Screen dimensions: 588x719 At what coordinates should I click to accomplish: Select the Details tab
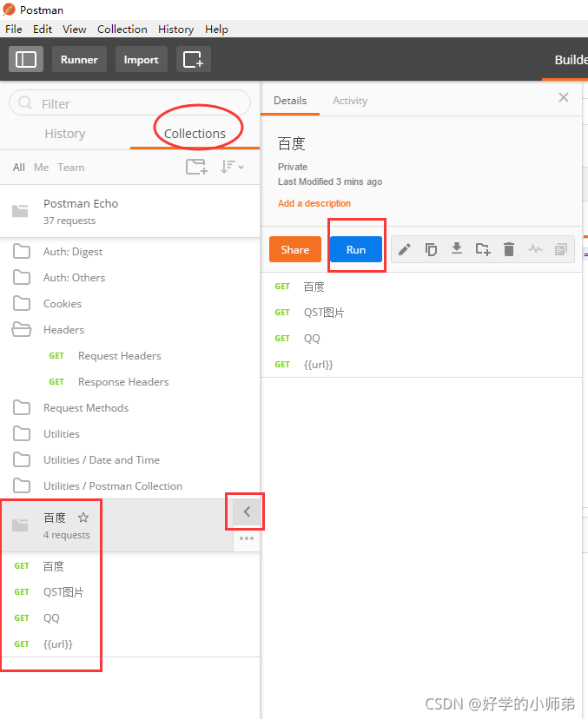pyautogui.click(x=290, y=101)
